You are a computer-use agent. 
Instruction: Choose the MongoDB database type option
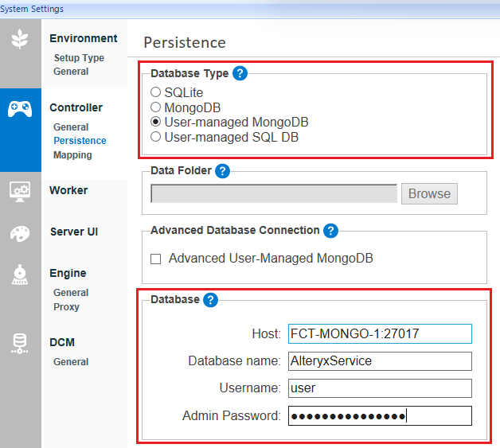[x=156, y=107]
